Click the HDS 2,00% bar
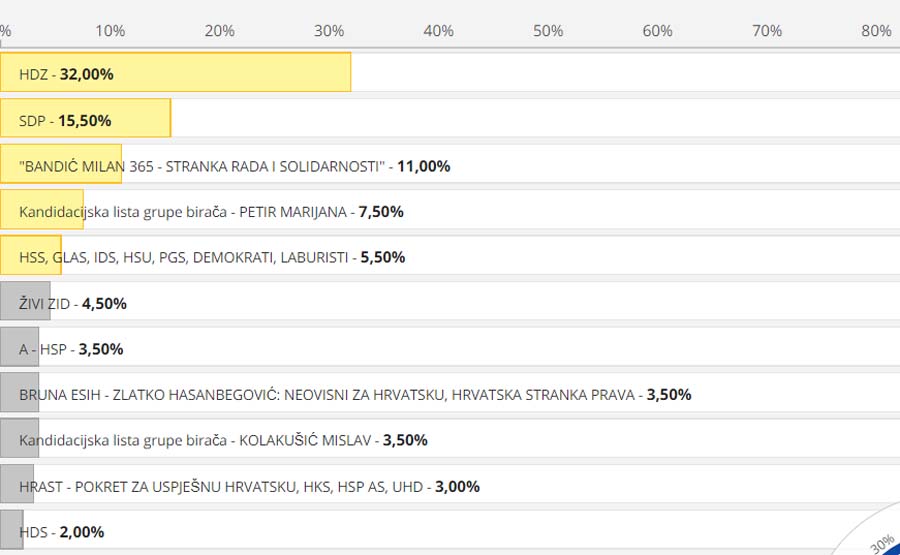The height and width of the screenshot is (555, 900). [x=12, y=531]
